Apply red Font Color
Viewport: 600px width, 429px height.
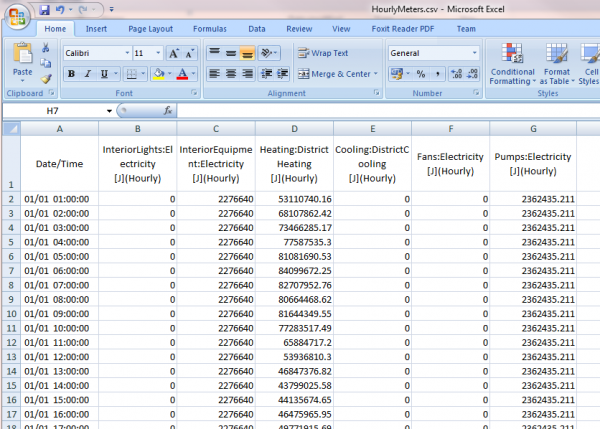(x=183, y=73)
